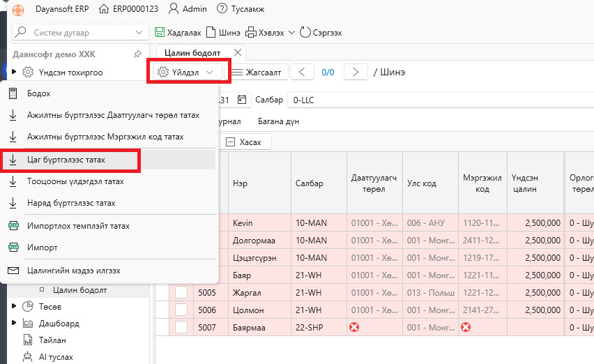Open AI туслах in the sidebar
Screen dimensions: 594x364
[x=56, y=357]
